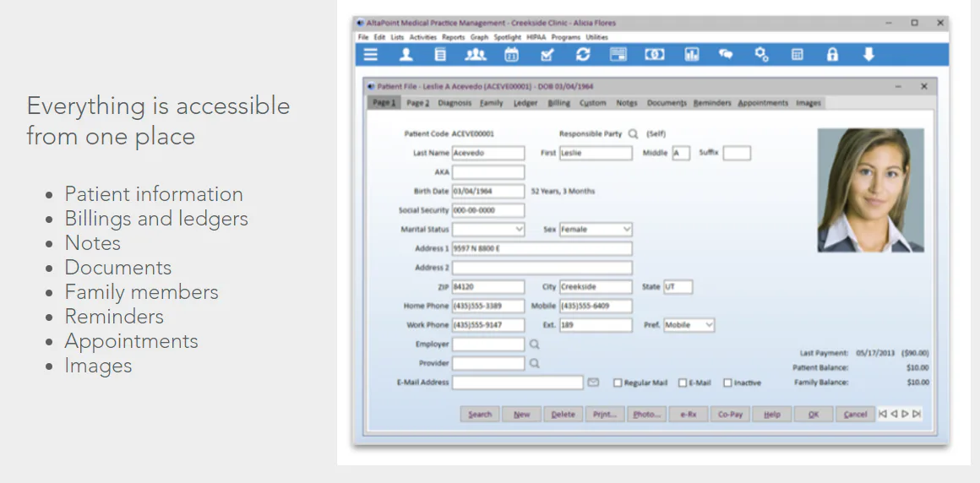Click the envelope icon beside E-Mail Address

coord(593,383)
